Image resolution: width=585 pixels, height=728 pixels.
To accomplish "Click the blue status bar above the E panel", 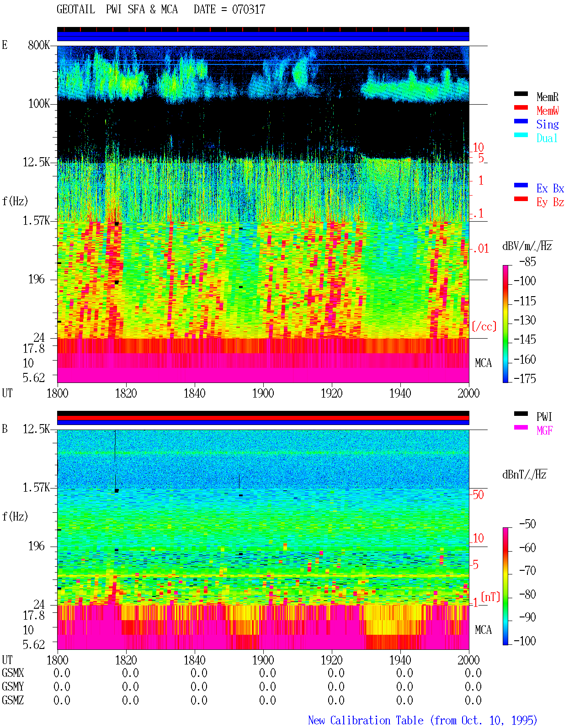I will 263,36.
